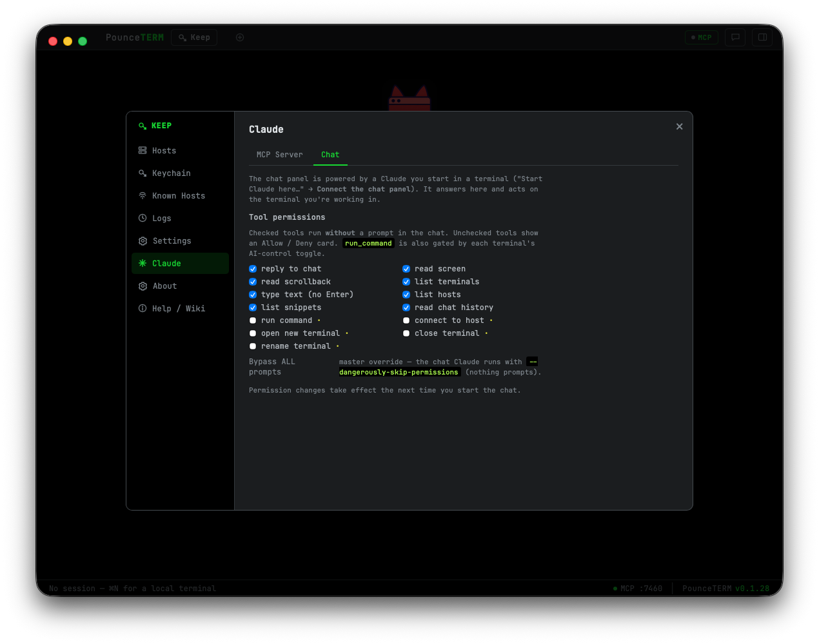Viewport: 819px width, 644px height.
Task: Click the MCP status badge in the title bar
Action: click(x=702, y=37)
